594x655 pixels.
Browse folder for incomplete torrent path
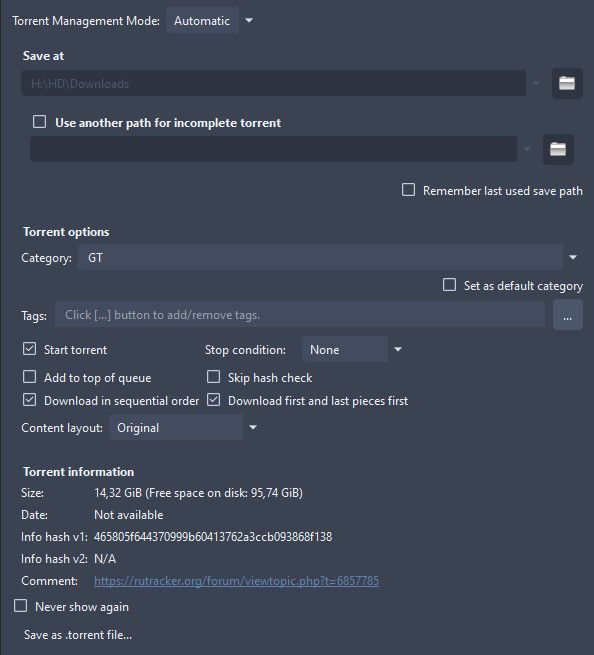click(x=558, y=149)
